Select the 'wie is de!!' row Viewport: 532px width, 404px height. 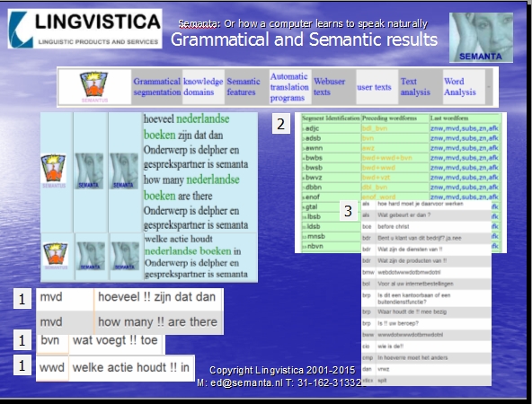(x=426, y=347)
